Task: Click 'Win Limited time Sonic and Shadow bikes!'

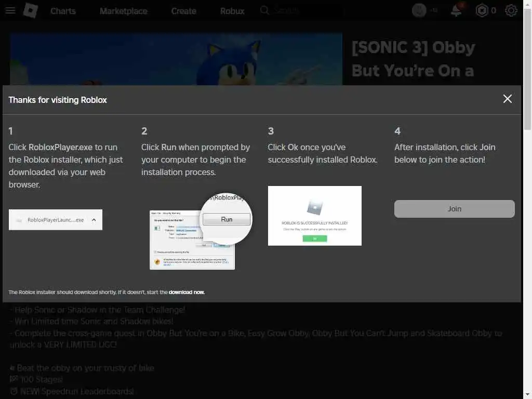Action: [x=91, y=321]
